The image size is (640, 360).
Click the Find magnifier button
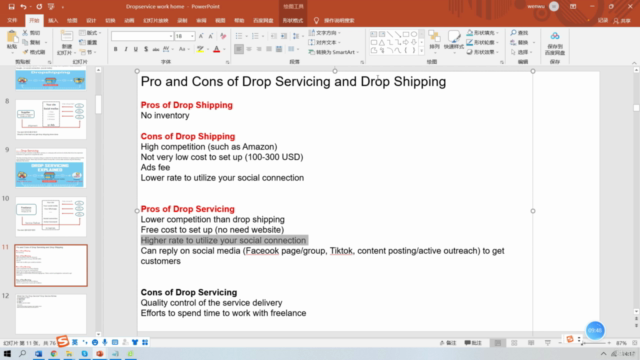tap(519, 33)
